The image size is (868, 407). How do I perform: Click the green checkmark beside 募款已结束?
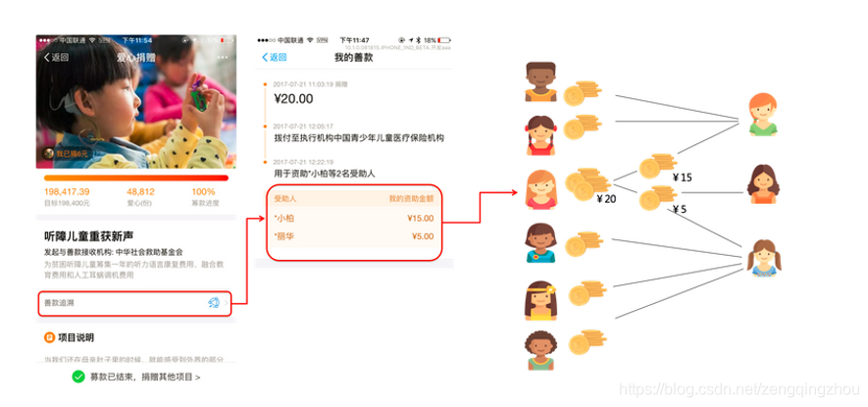[78, 377]
